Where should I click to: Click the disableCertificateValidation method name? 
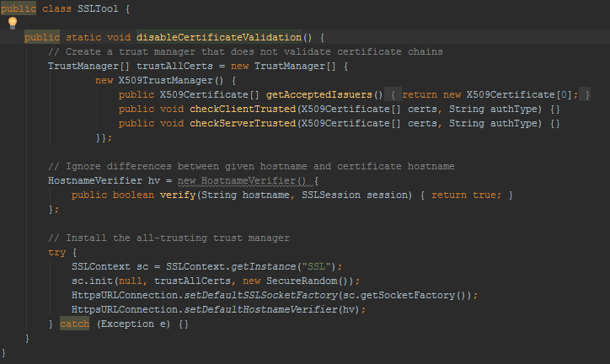[219, 37]
